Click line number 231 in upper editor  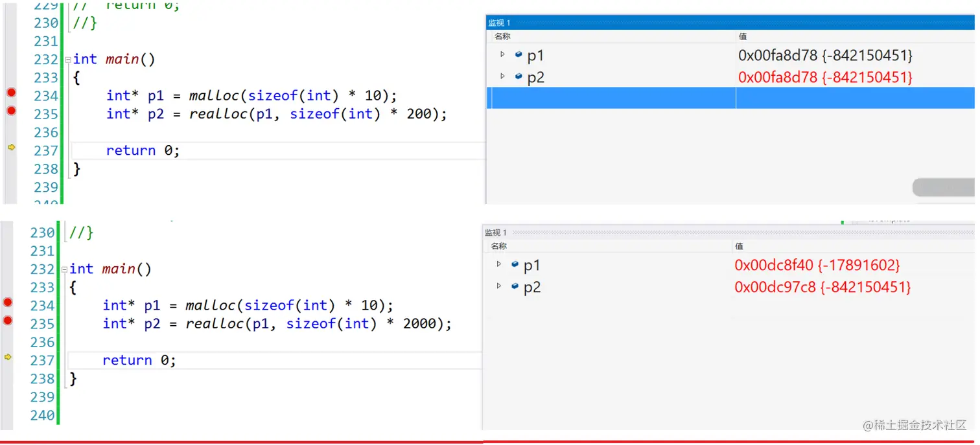tap(45, 41)
